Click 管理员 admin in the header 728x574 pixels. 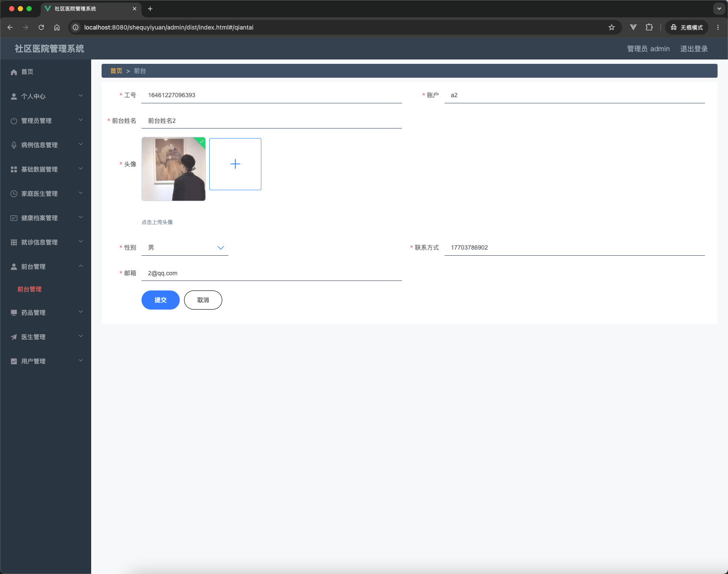pyautogui.click(x=649, y=49)
